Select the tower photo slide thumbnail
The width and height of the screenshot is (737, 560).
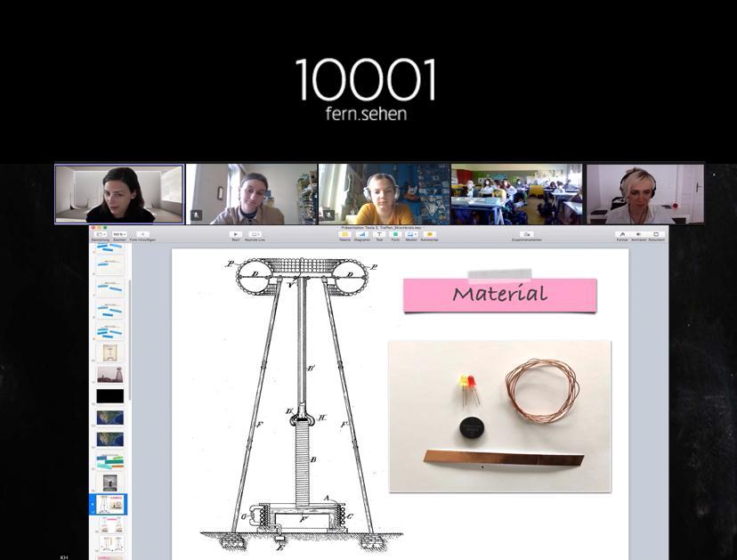point(110,374)
